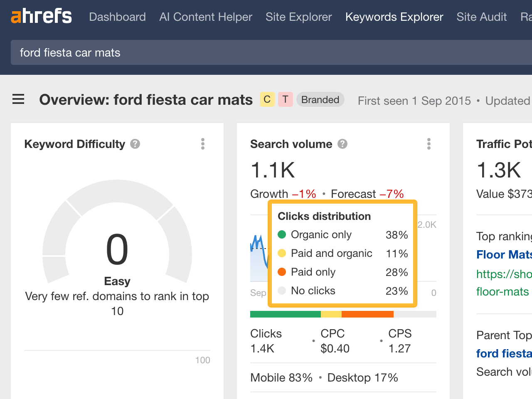
Task: Go to Dashboard in the top navigation
Action: pyautogui.click(x=117, y=17)
